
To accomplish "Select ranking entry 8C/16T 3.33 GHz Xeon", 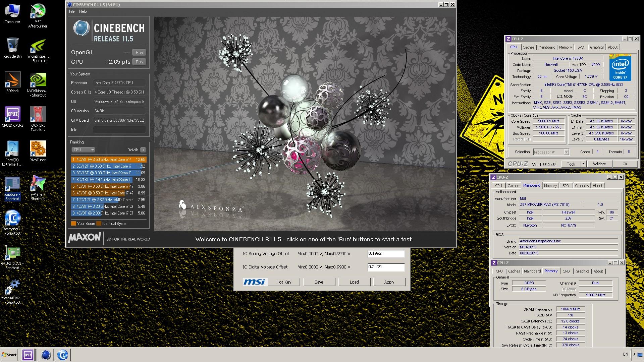I will [x=109, y=173].
